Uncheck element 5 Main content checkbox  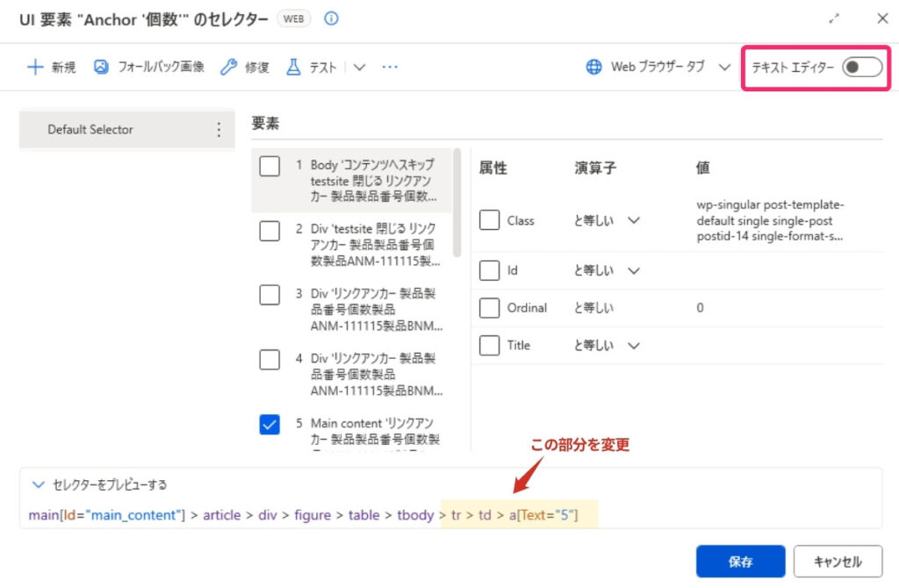click(270, 425)
